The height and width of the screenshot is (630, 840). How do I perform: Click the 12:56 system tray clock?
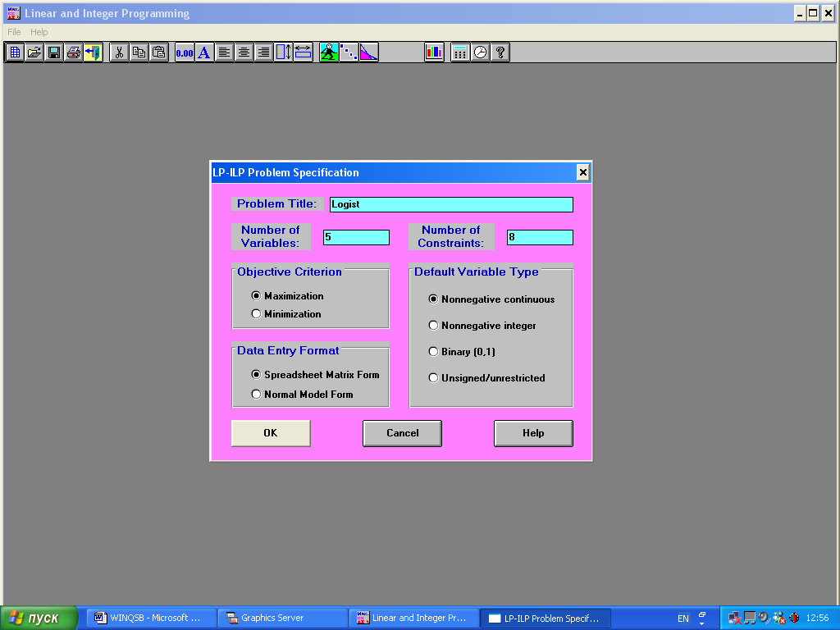(818, 619)
